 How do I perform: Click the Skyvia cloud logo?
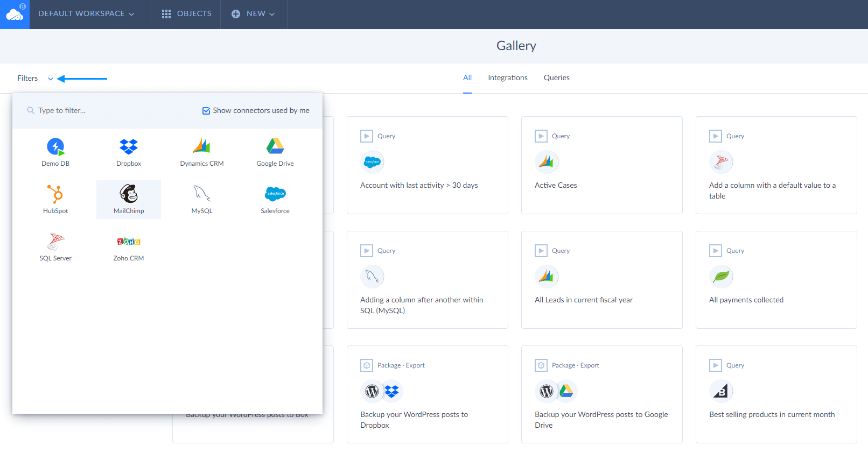point(15,15)
